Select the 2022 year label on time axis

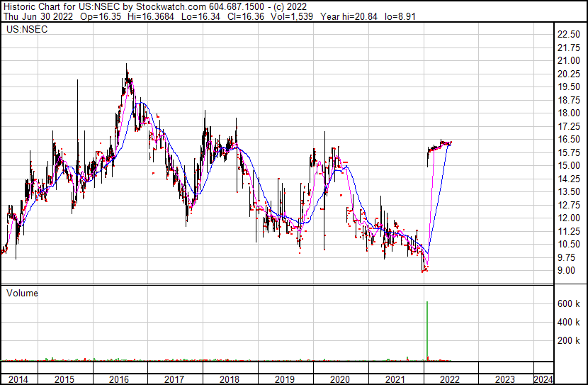450,379
